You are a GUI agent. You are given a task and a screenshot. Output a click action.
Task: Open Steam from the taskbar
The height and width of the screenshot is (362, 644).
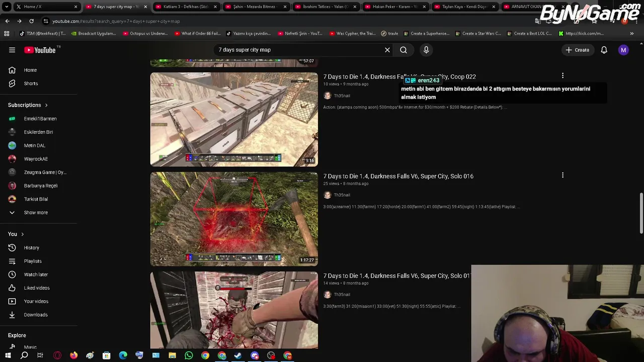pyautogui.click(x=238, y=355)
